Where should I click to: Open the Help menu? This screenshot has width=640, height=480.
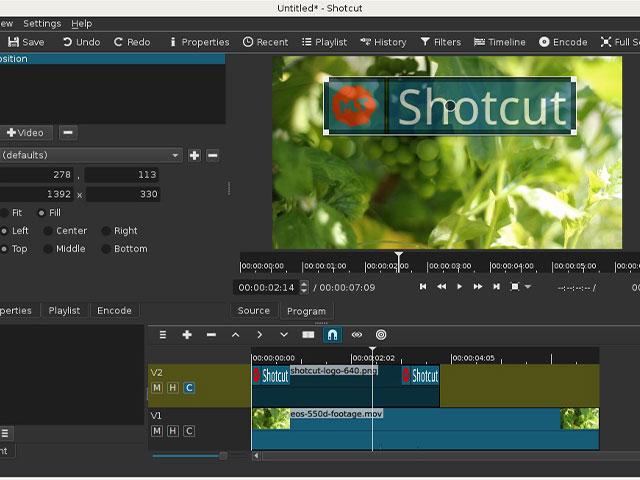82,24
